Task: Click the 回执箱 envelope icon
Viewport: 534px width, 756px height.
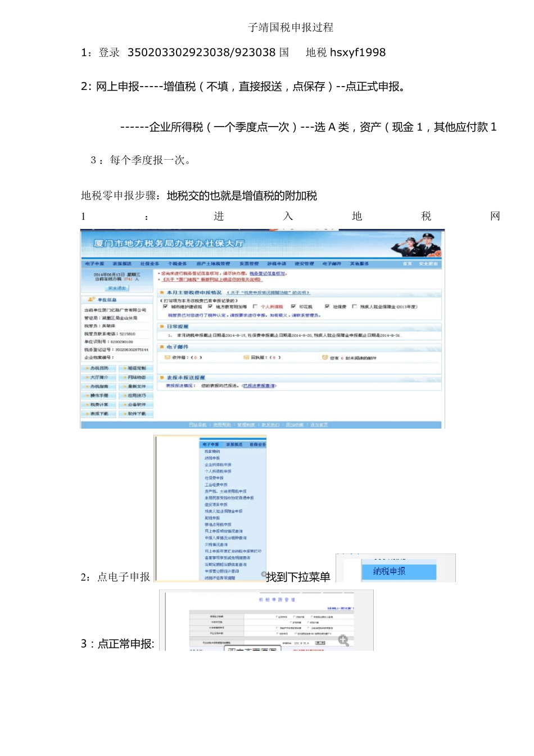Action: click(246, 357)
